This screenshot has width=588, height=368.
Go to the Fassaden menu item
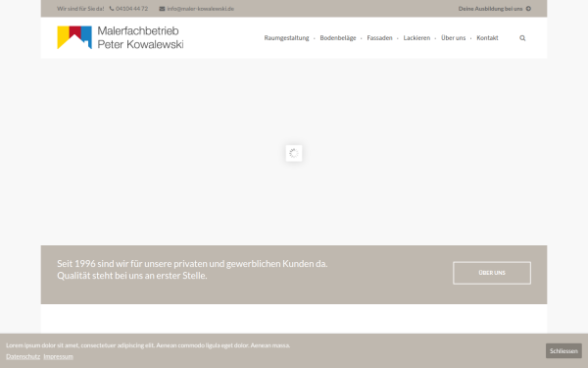[379, 38]
